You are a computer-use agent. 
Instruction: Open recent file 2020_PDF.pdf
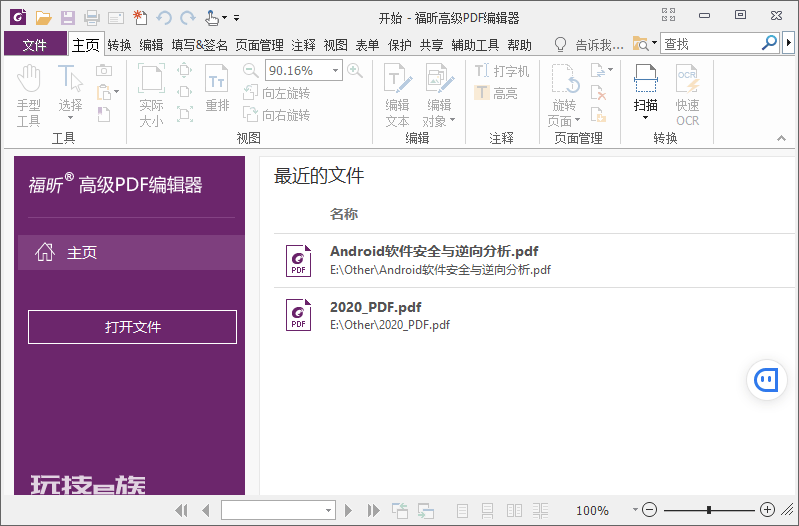pos(534,315)
